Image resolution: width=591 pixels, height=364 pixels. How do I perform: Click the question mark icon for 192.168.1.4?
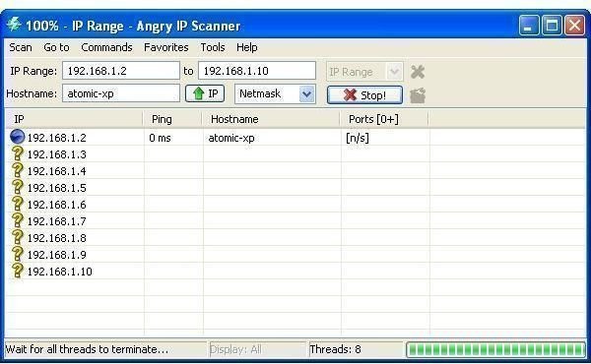click(x=17, y=170)
